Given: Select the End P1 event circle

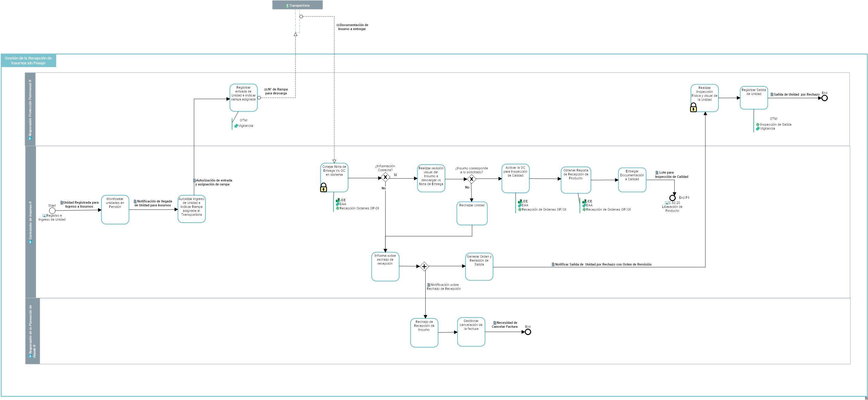Looking at the screenshot, I should point(672,198).
